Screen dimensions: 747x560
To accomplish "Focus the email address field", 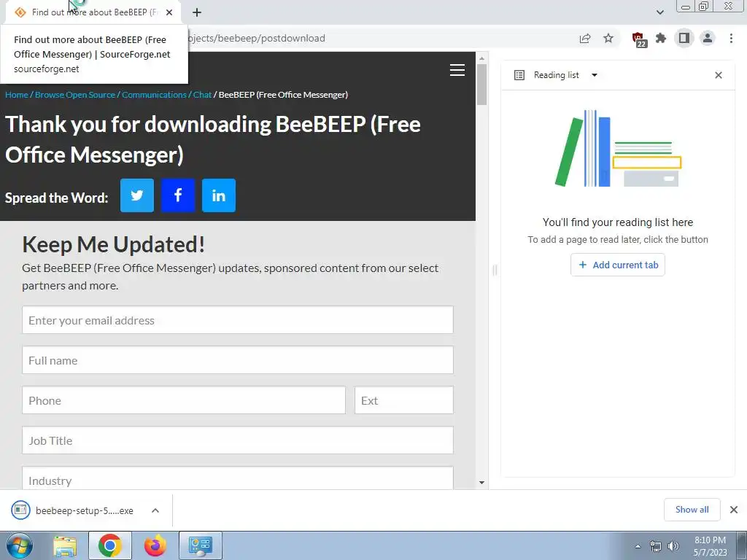I will click(238, 320).
